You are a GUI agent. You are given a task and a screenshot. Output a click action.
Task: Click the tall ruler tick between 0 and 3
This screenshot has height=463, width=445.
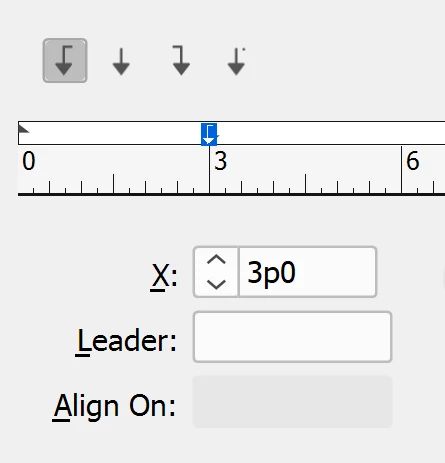click(x=113, y=184)
